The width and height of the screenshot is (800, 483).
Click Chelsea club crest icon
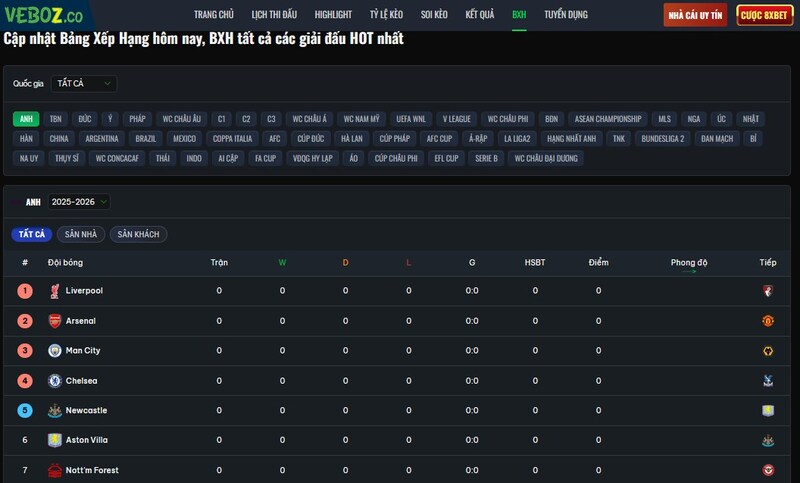(55, 380)
